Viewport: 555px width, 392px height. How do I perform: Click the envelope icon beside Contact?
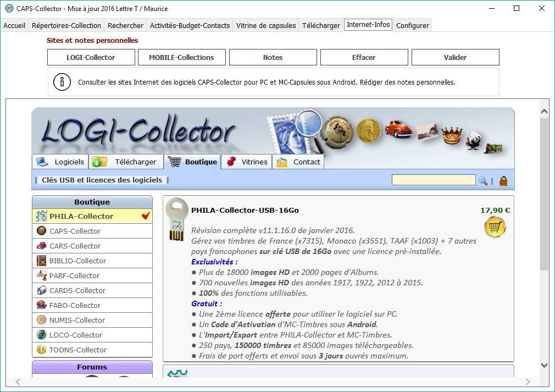[282, 162]
